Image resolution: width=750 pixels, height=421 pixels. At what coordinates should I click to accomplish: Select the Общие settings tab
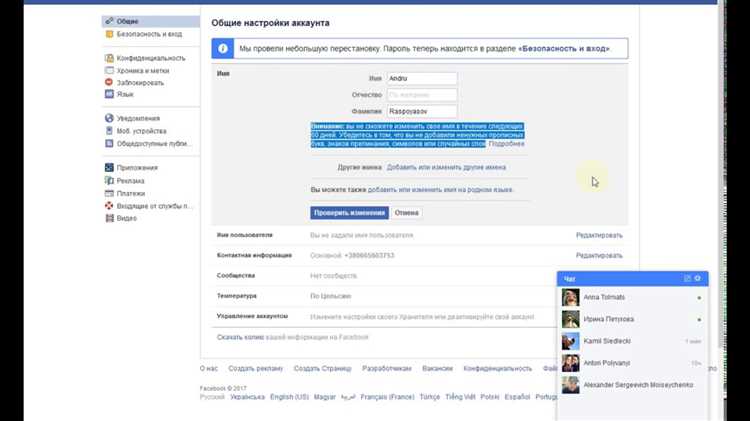[x=129, y=21]
